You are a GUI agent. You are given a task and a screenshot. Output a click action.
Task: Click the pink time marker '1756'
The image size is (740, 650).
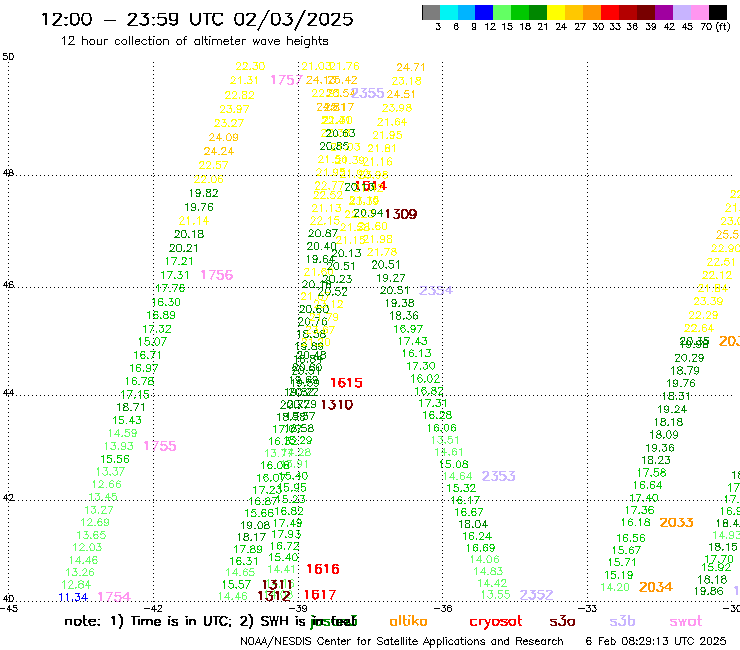click(x=217, y=275)
